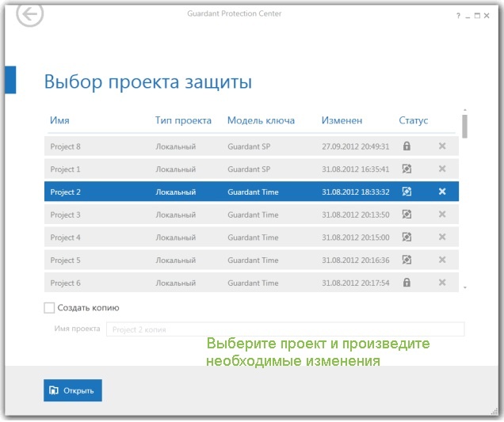Image resolution: width=504 pixels, height=422 pixels.
Task: Enable the Создать копию checkbox
Action: [49, 308]
